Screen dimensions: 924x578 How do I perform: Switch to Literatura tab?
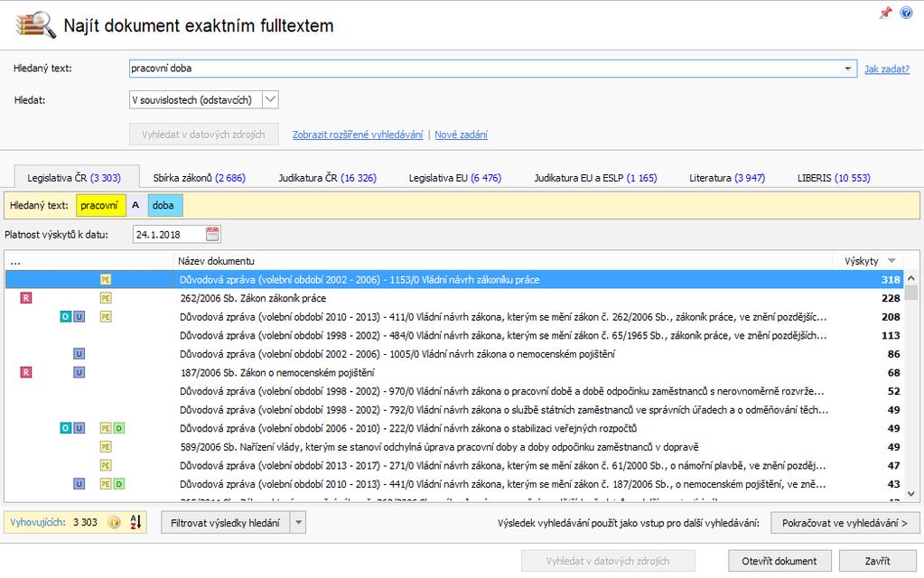click(727, 178)
